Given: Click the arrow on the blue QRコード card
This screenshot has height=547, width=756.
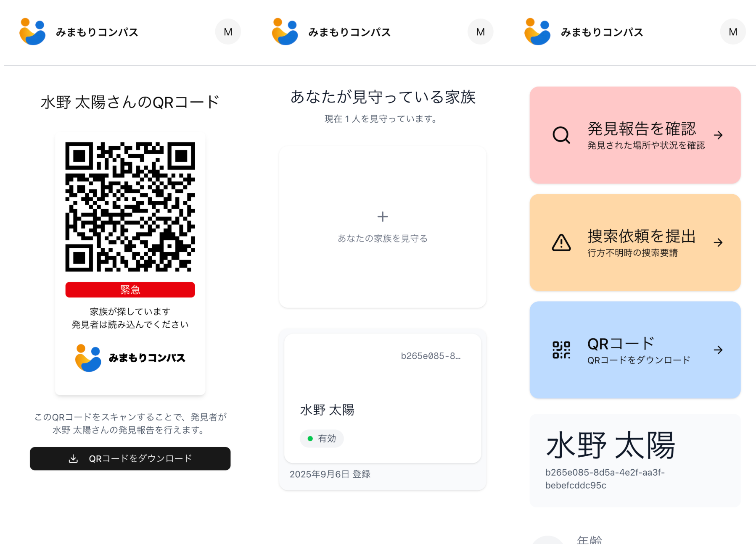Looking at the screenshot, I should coord(718,350).
